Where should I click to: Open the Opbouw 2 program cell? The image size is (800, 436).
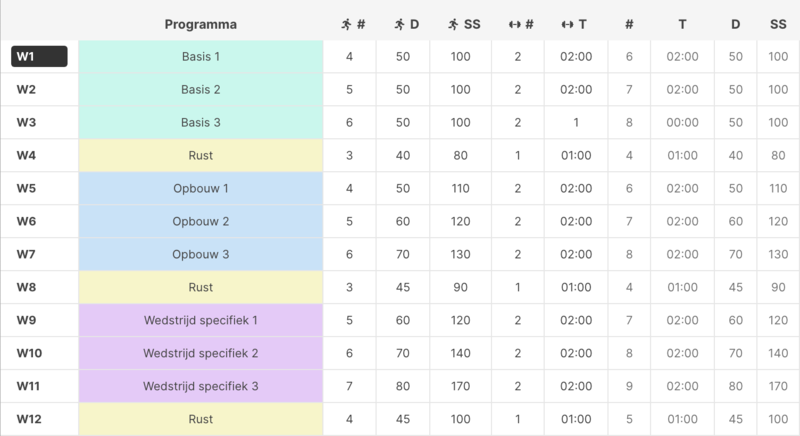coord(200,222)
